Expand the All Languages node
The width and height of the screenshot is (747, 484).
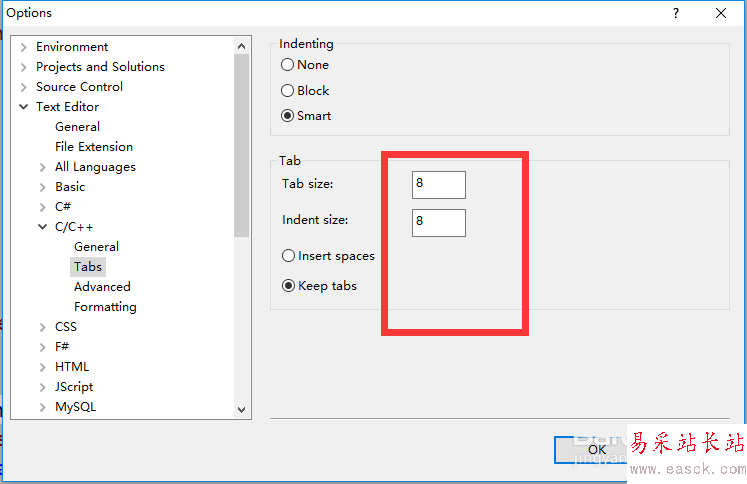click(x=42, y=167)
